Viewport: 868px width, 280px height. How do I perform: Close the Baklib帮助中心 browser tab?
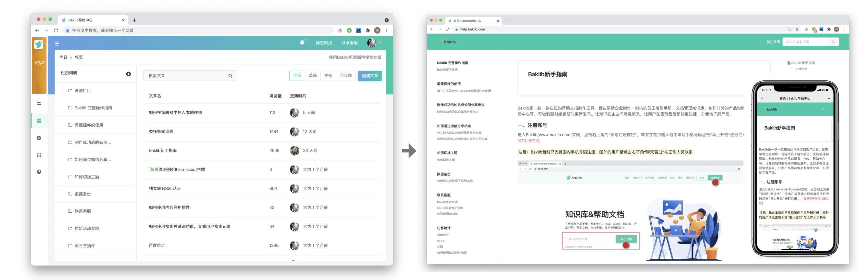coord(123,20)
